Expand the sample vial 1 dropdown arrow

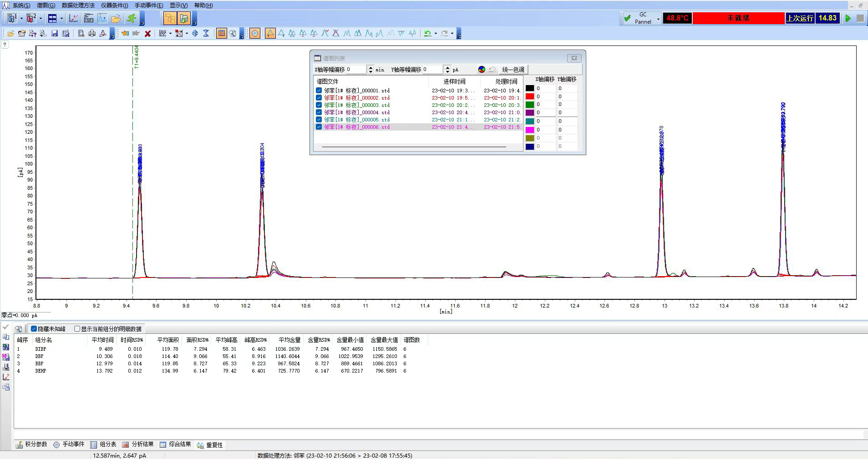pos(21,19)
